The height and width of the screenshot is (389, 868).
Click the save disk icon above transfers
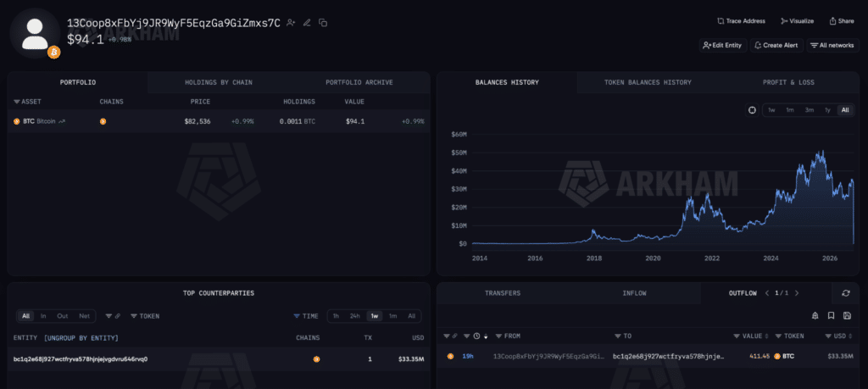847,315
